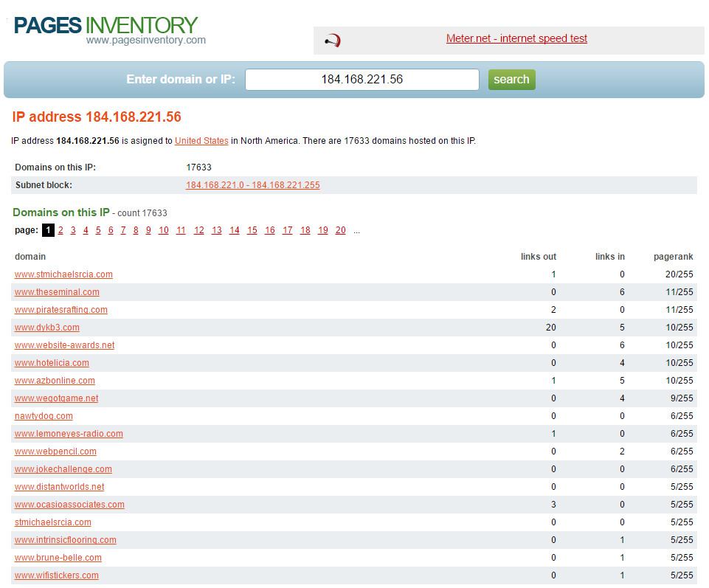
Task: Go to page 15 of domains
Action: [252, 230]
